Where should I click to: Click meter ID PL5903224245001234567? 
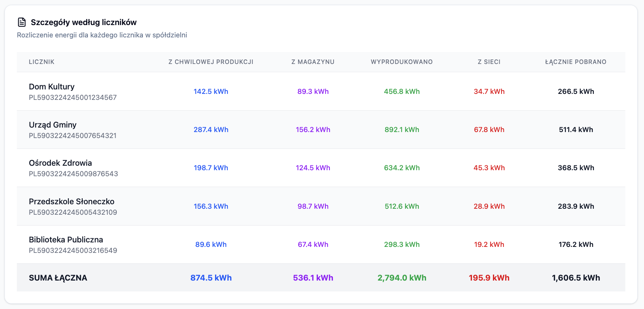coord(73,98)
